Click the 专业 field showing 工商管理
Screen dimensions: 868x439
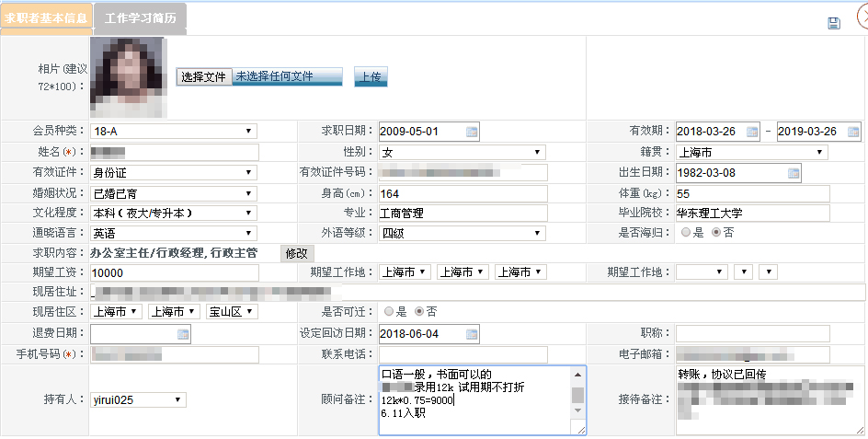pos(463,213)
